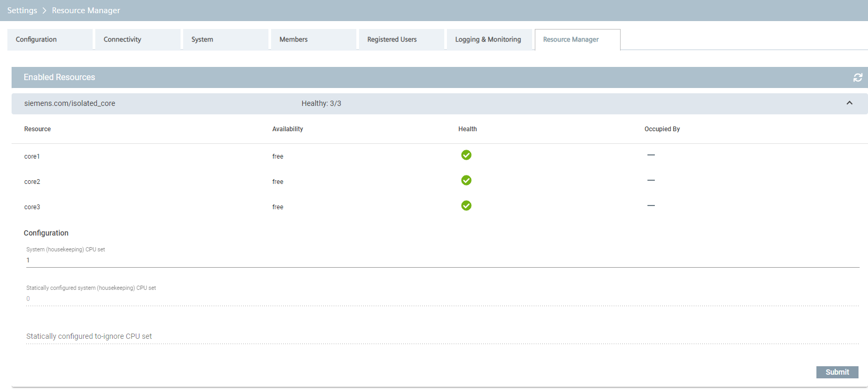Switch to the Connectivity tab
This screenshot has height=391, width=868.
137,40
